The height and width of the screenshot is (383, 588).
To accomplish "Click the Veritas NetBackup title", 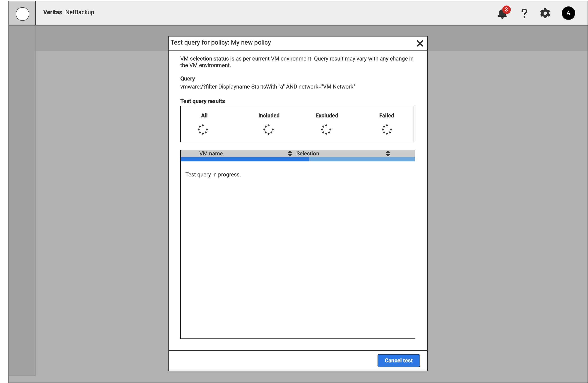I will (x=68, y=12).
